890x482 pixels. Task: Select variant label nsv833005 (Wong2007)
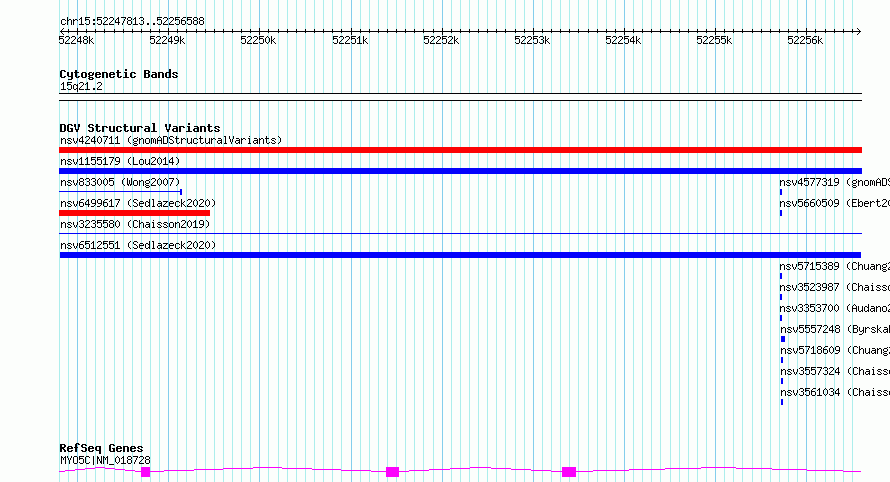click(x=120, y=182)
